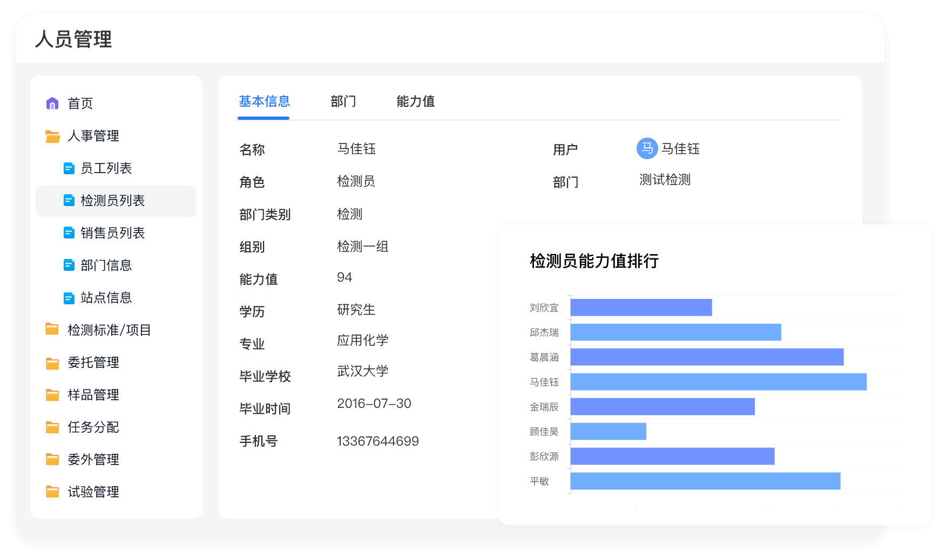Screen dimensions: 947x560
Task: Go to 部门信息 in the sidebar
Action: (106, 265)
